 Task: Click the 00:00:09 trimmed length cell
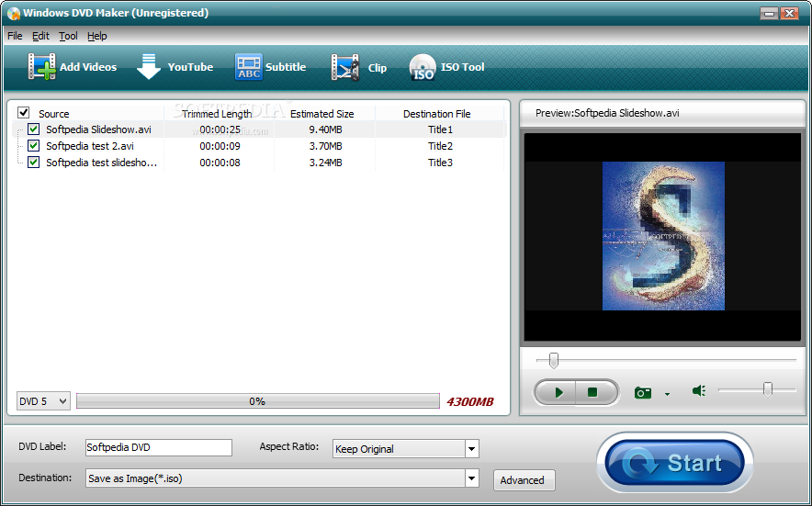220,146
